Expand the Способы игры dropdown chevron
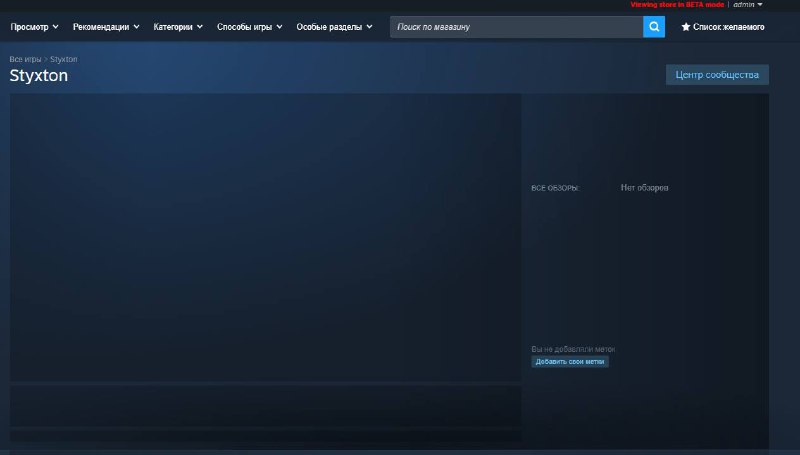800x455 pixels. click(279, 27)
